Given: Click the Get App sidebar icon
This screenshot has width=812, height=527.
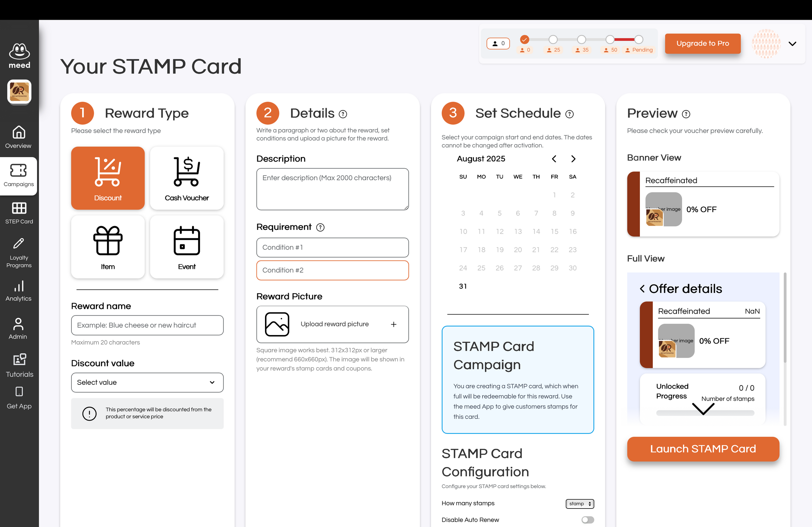Looking at the screenshot, I should (19, 397).
